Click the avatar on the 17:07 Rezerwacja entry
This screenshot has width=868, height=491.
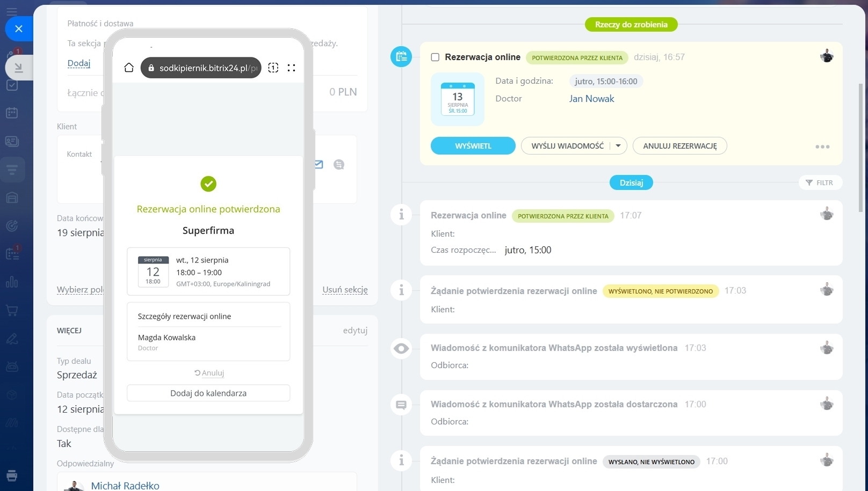[x=827, y=214]
